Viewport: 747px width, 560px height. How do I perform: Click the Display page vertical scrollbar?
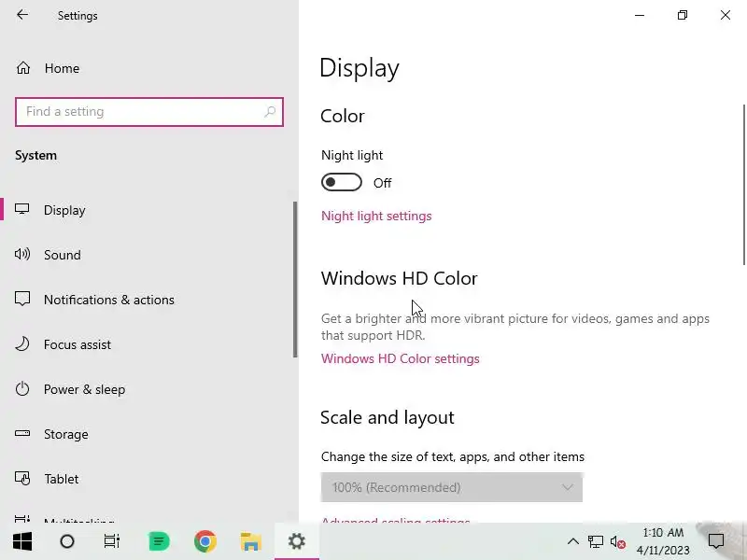[744, 184]
